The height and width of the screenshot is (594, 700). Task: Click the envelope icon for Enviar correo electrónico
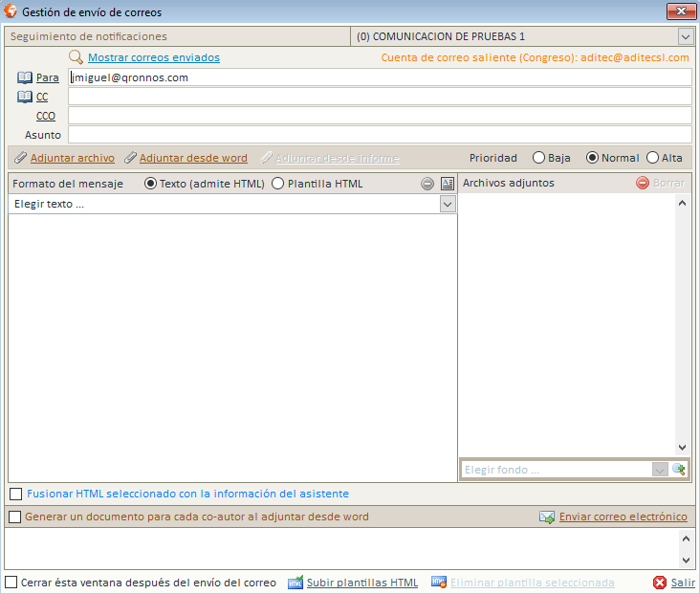(547, 517)
